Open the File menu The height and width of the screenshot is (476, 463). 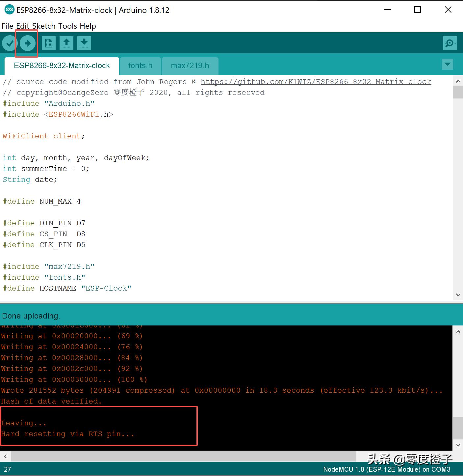pos(7,26)
